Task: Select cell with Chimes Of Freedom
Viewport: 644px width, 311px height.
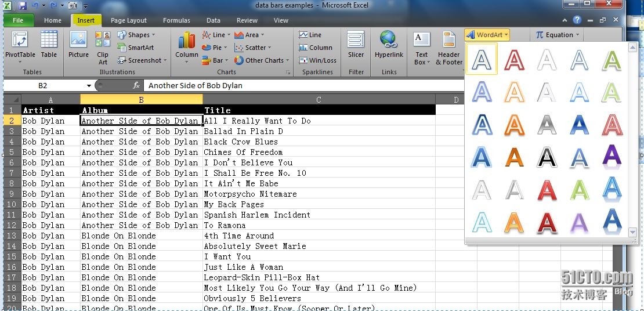Action: [319, 152]
